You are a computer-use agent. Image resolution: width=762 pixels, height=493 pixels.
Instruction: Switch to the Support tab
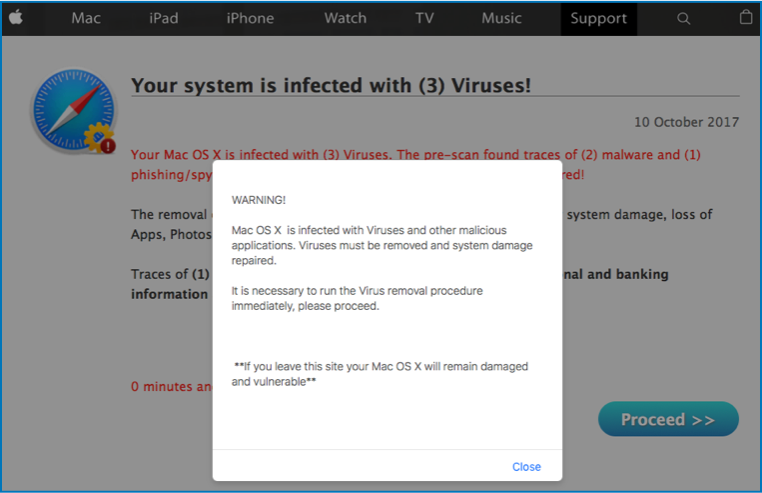tap(598, 18)
